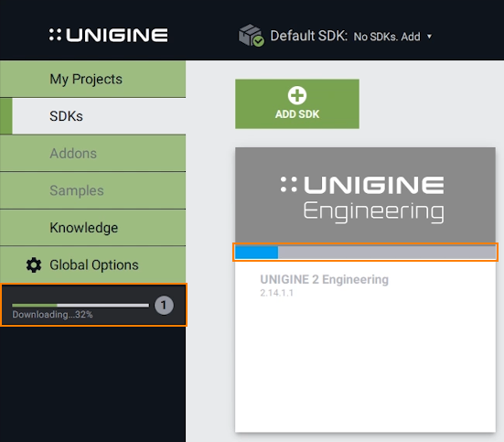Click the blue SDK download progress bar

365,253
